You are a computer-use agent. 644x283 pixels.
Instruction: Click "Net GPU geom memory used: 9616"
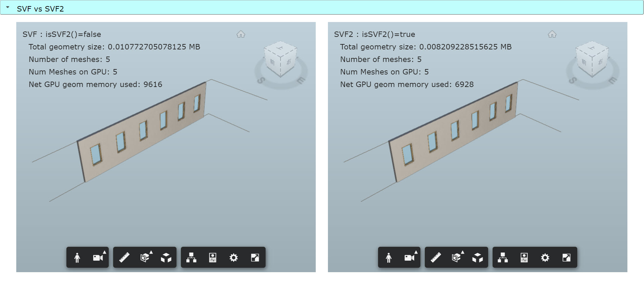(x=95, y=84)
